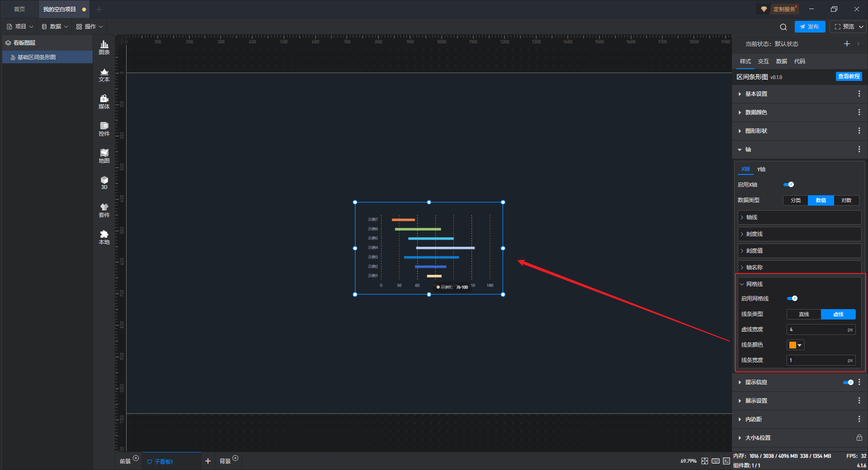Toggle the 提示信息 switch
The image size is (868, 470).
tap(848, 382)
